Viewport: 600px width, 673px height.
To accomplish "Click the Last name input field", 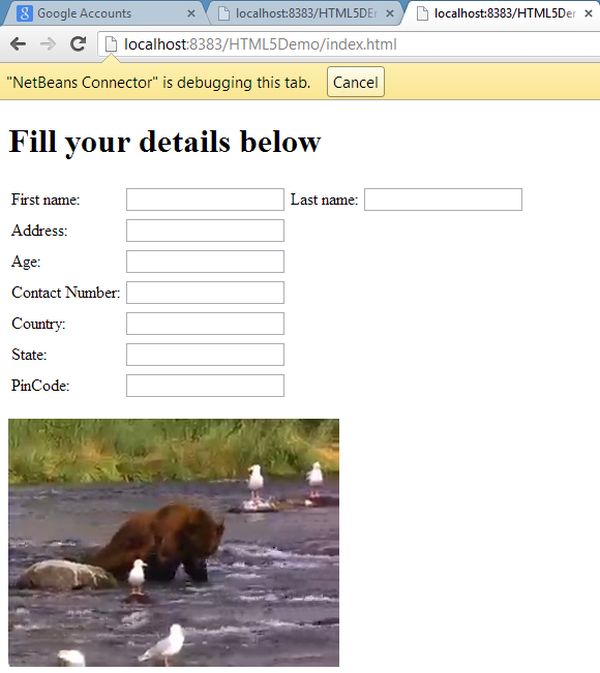I will 443,200.
